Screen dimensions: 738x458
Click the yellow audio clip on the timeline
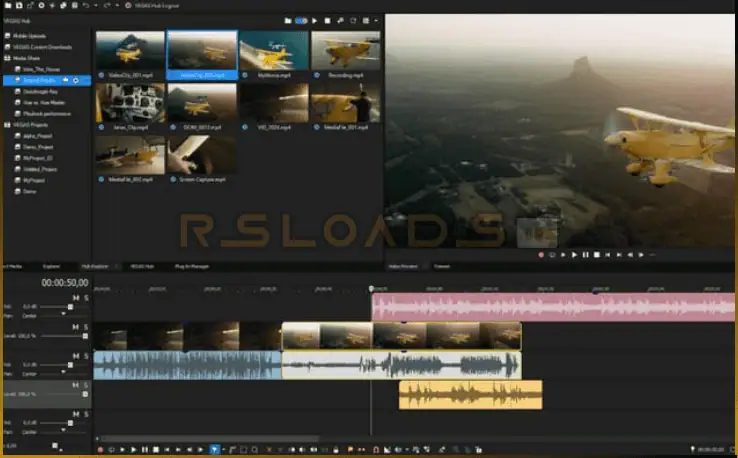[471, 394]
